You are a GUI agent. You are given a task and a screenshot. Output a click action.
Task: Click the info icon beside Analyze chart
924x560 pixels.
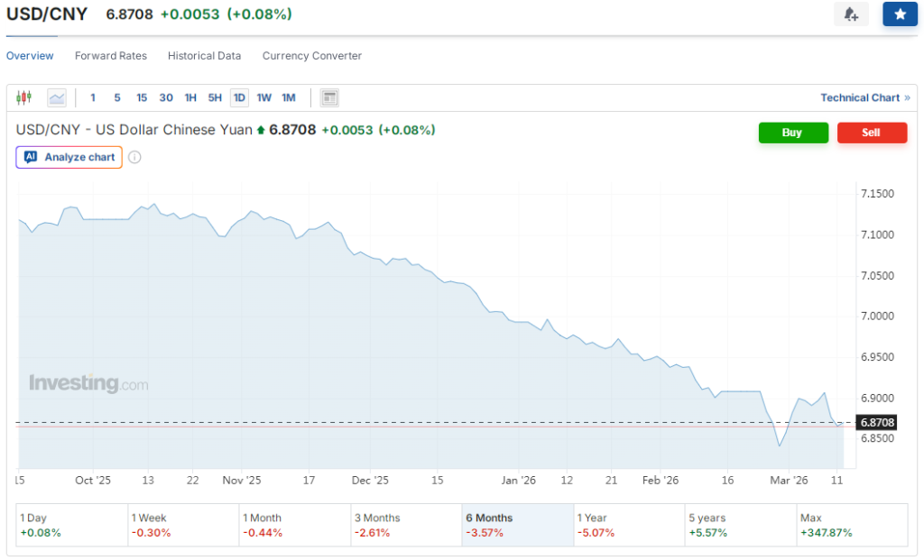click(134, 157)
